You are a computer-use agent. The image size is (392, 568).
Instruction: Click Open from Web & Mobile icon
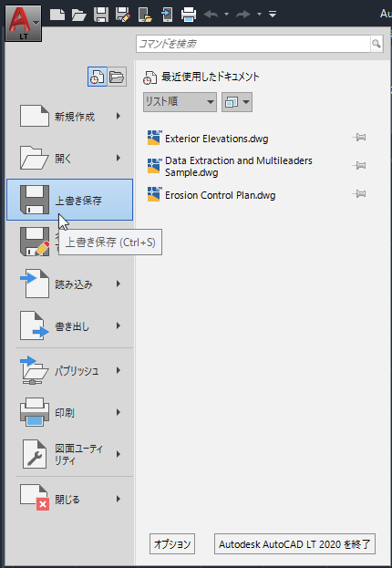tap(145, 15)
